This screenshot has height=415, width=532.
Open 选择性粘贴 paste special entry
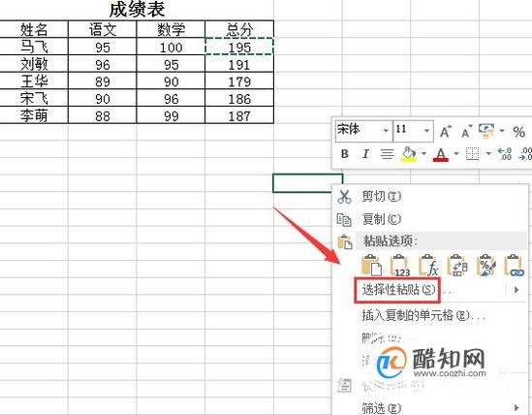pyautogui.click(x=397, y=290)
